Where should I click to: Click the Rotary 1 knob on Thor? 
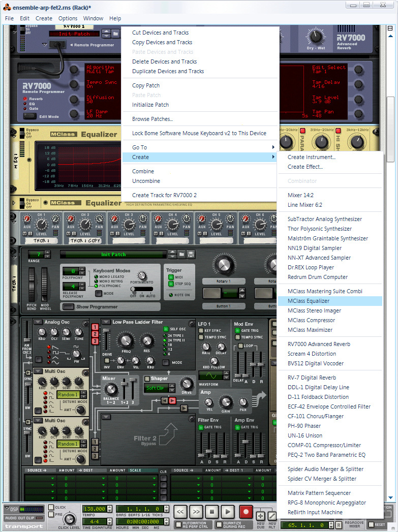224,265
